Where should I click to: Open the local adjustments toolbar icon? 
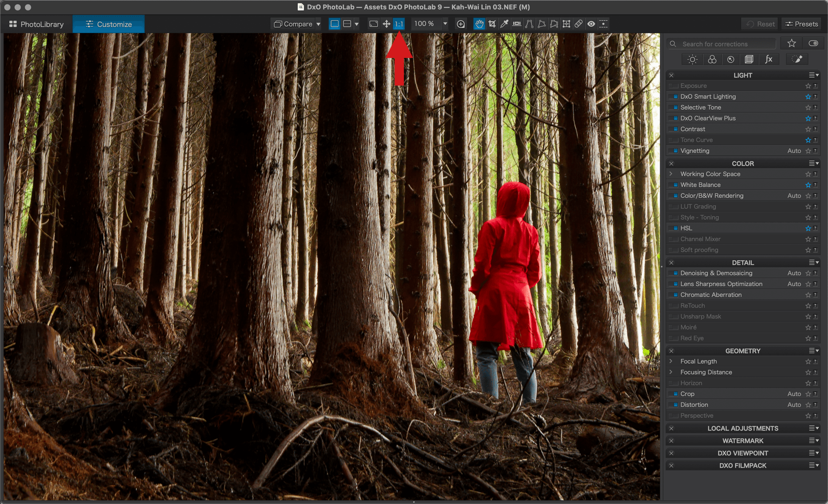tap(604, 24)
